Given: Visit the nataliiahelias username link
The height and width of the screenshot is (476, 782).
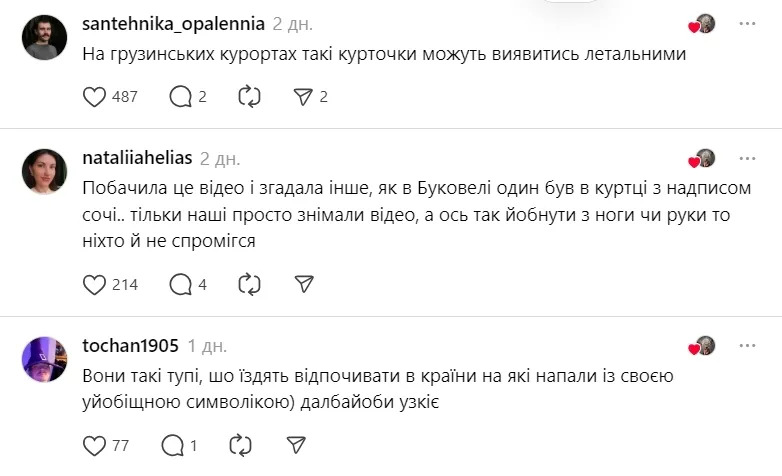Looking at the screenshot, I should click(137, 159).
